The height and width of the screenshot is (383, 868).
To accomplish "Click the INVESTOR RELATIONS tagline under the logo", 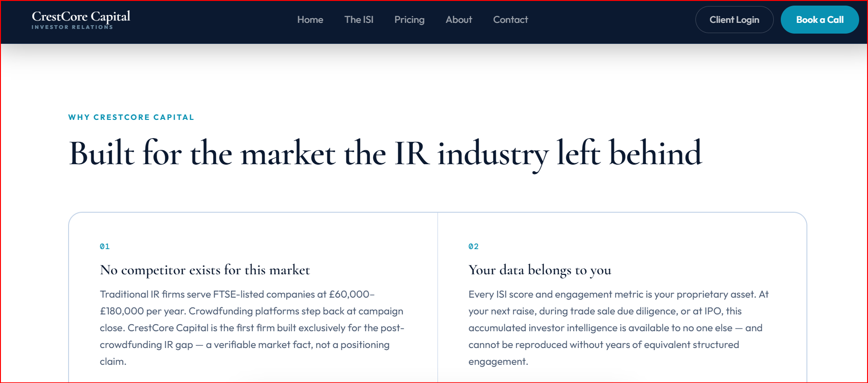I will pyautogui.click(x=72, y=27).
